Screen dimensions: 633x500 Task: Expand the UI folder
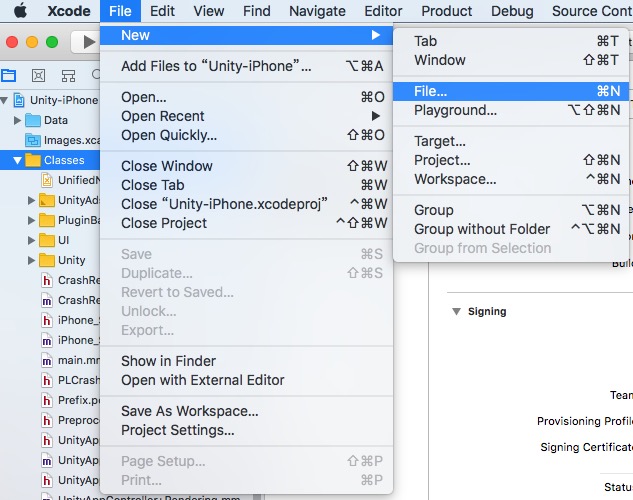31,240
